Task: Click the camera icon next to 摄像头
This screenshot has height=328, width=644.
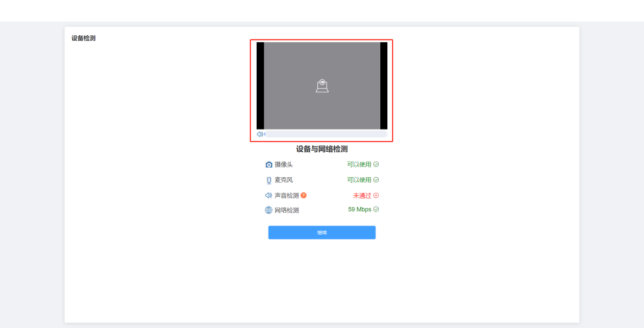Action: click(269, 165)
